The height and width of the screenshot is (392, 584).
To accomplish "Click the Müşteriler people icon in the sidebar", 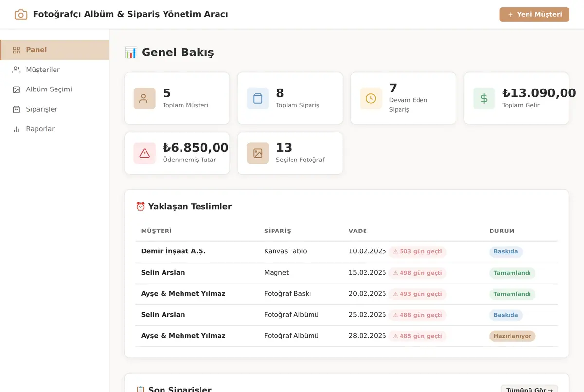I will [x=17, y=70].
